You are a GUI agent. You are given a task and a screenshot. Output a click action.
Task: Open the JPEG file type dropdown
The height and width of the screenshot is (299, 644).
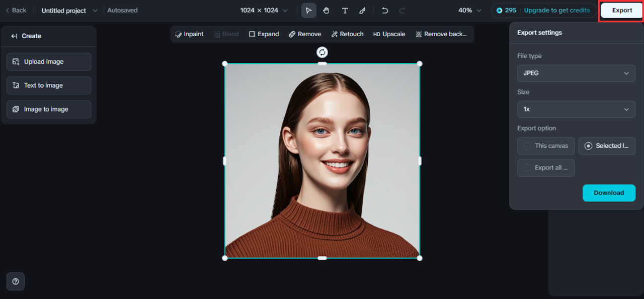tap(576, 73)
